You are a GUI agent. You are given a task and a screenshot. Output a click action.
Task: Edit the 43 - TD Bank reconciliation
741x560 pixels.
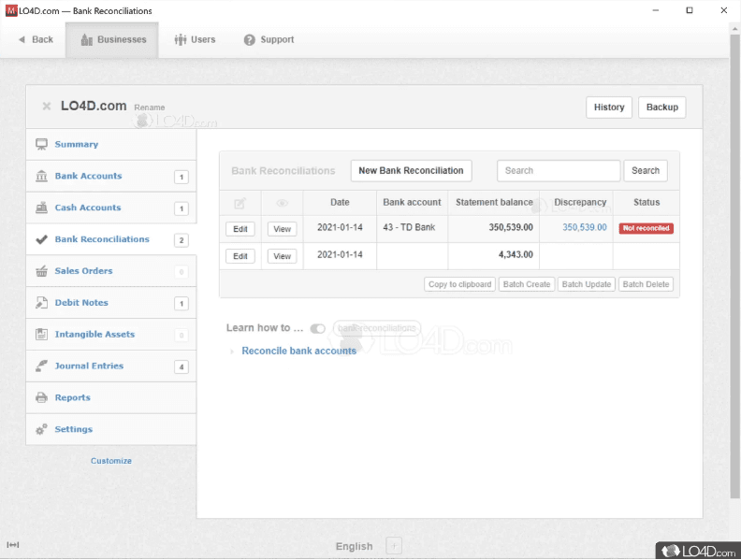pos(240,229)
